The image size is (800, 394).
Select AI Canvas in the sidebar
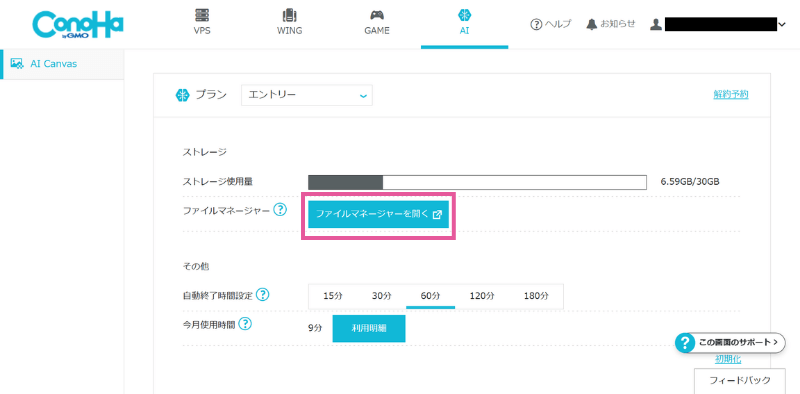click(x=62, y=64)
